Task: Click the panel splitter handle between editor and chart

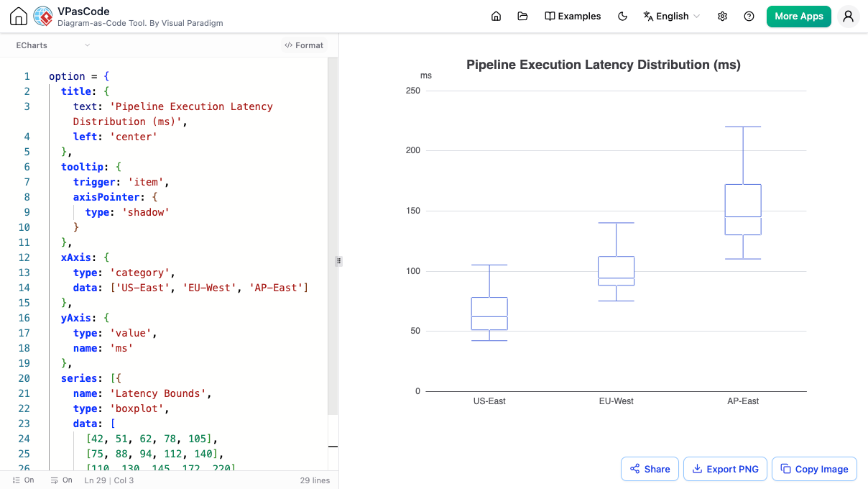Action: point(338,261)
